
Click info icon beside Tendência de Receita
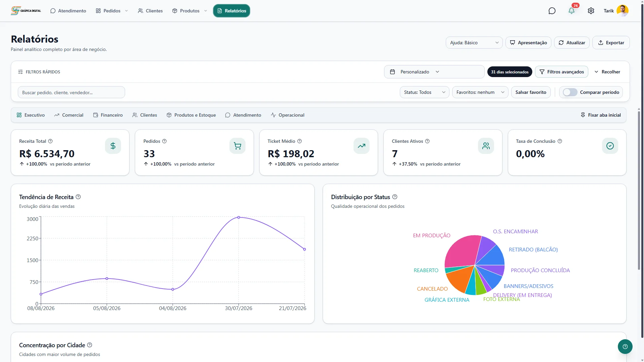pyautogui.click(x=78, y=197)
